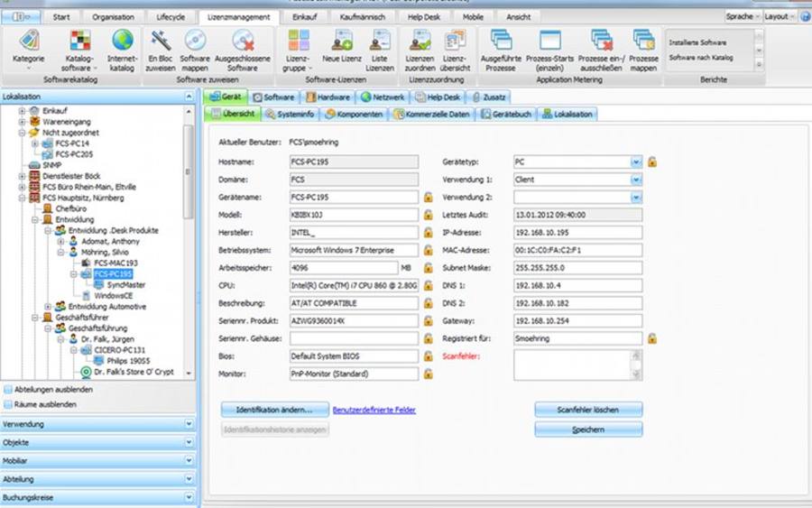Enable Räume ausblenden checkbox
The height and width of the screenshot is (508, 812).
(x=8, y=404)
